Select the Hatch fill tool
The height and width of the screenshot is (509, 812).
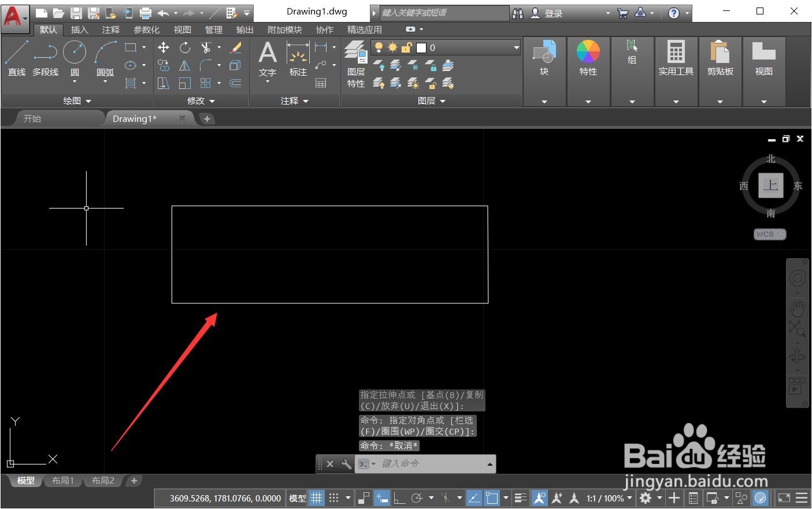pos(131,83)
